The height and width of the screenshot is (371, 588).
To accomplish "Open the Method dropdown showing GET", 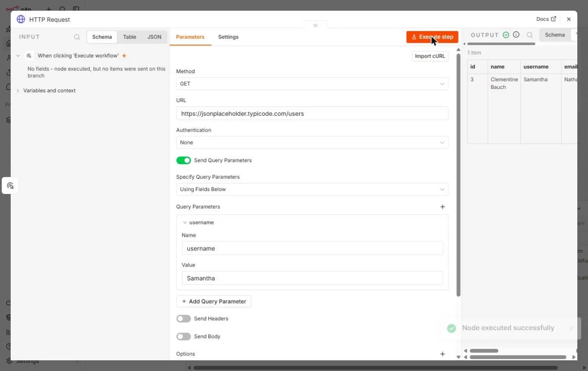I will pyautogui.click(x=312, y=84).
